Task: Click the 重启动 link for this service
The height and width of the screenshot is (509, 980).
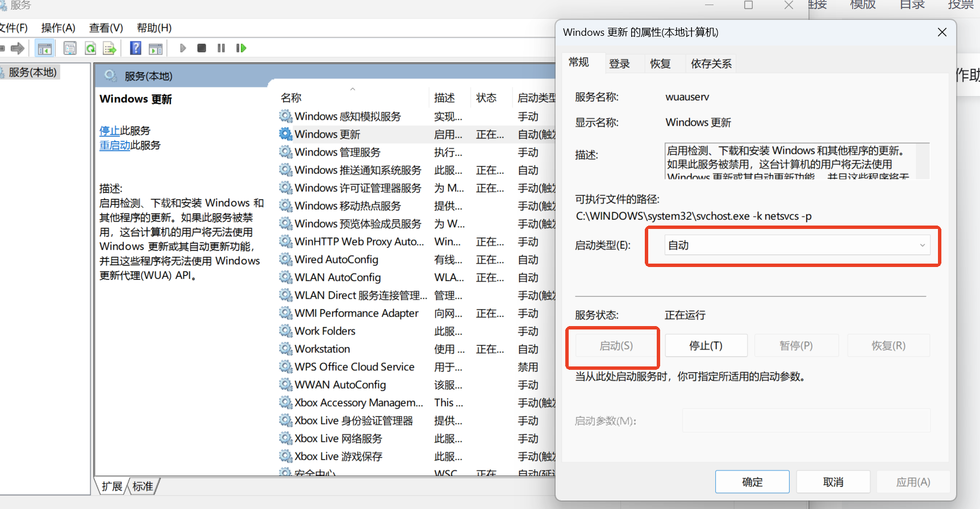Action: click(115, 145)
